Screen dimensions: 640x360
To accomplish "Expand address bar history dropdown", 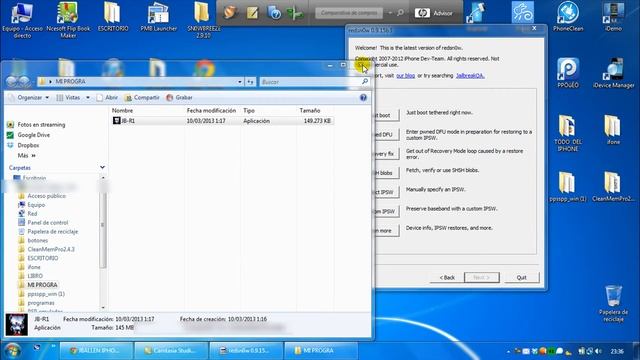I will coord(240,82).
